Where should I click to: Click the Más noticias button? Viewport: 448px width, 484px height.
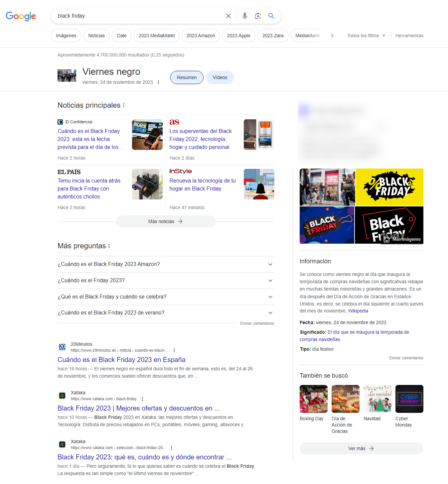166,221
